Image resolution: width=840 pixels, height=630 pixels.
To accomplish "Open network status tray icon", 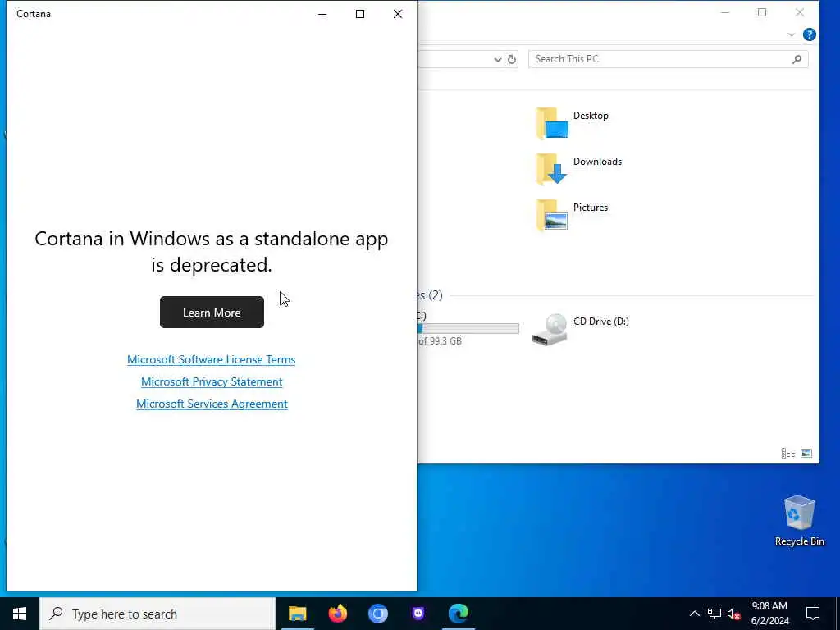I will click(x=714, y=614).
